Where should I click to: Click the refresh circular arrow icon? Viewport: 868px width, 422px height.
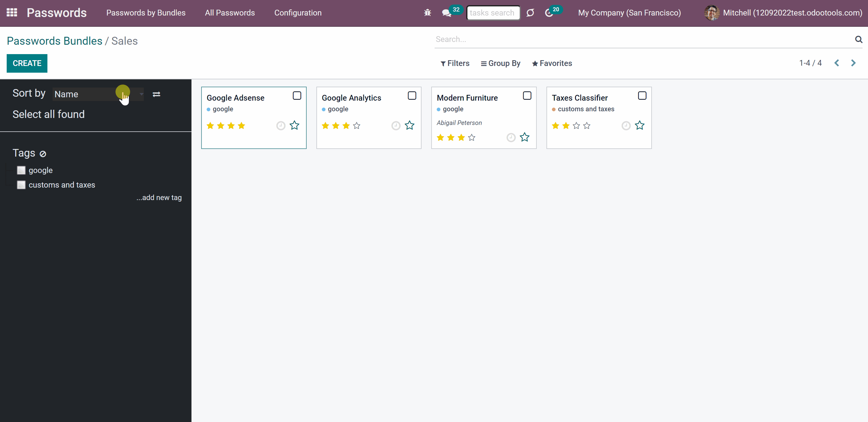(530, 13)
